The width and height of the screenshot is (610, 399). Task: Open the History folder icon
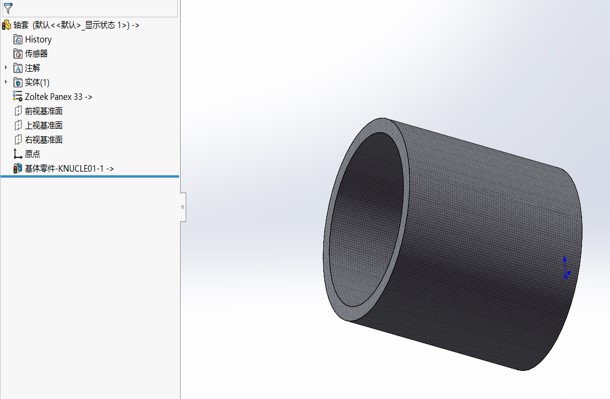tap(18, 39)
